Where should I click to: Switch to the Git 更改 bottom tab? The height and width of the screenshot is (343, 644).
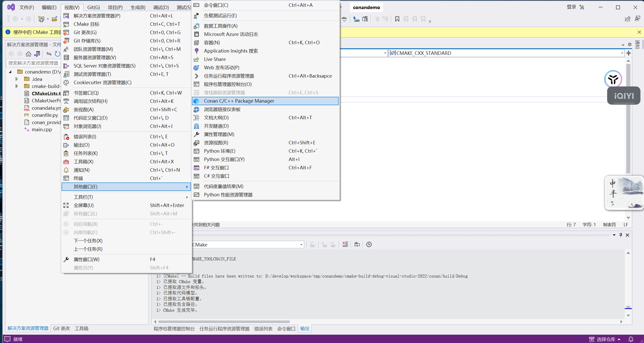point(61,328)
